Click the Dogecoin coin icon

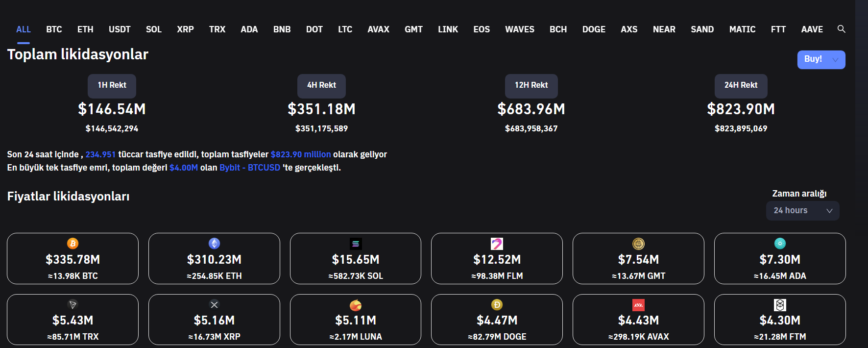497,305
